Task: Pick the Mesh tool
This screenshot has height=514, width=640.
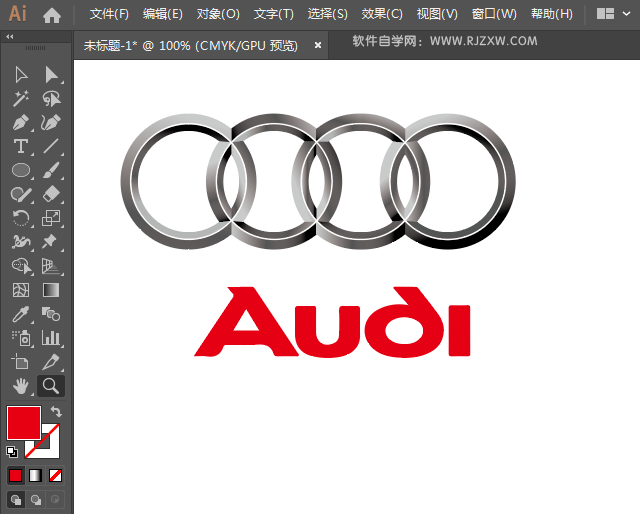Action: [21, 290]
